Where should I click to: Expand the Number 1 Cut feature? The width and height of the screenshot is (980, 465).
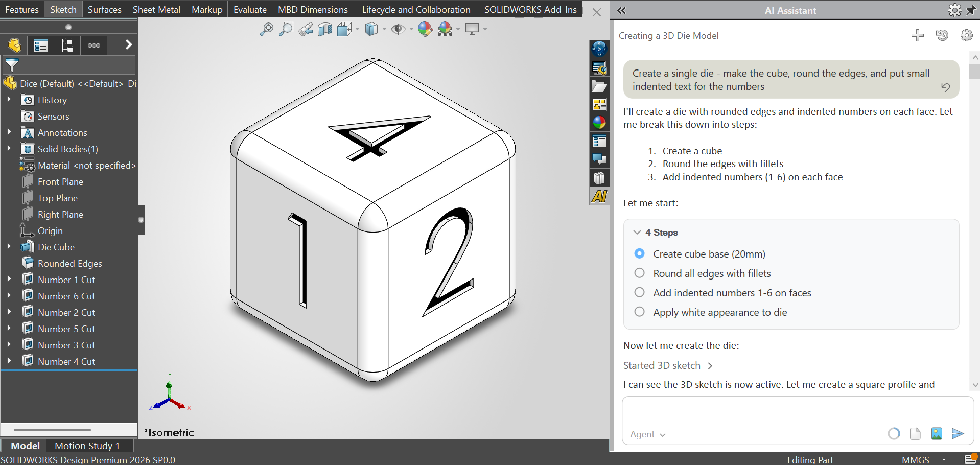tap(9, 280)
